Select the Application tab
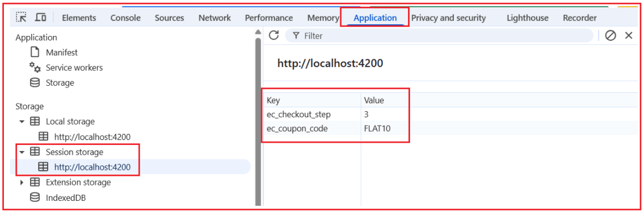Image resolution: width=644 pixels, height=213 pixels. tap(375, 18)
